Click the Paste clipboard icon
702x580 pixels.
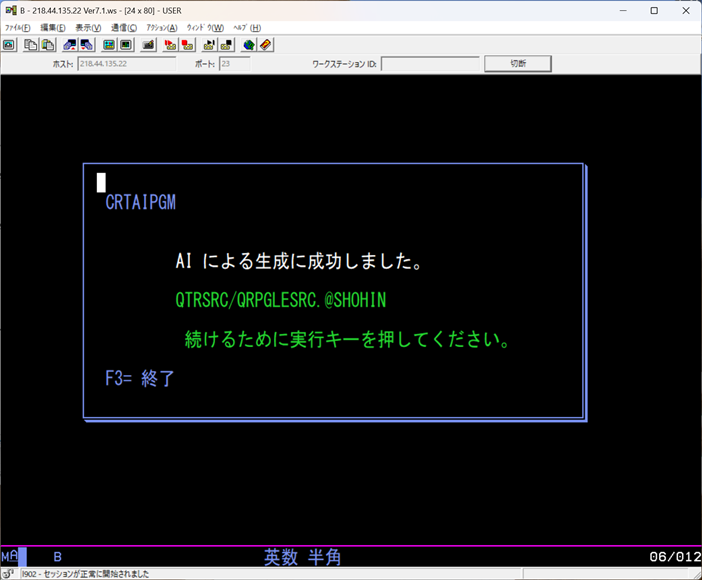[x=47, y=45]
